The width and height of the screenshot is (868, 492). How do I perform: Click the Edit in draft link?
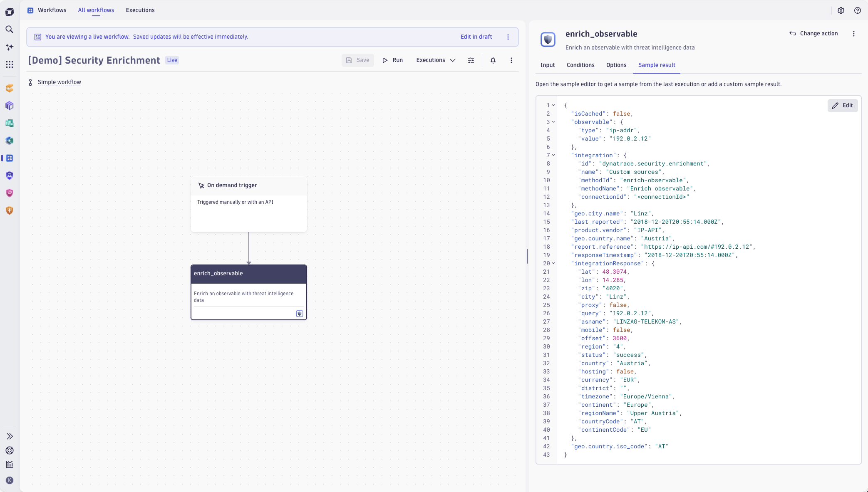[x=476, y=37]
